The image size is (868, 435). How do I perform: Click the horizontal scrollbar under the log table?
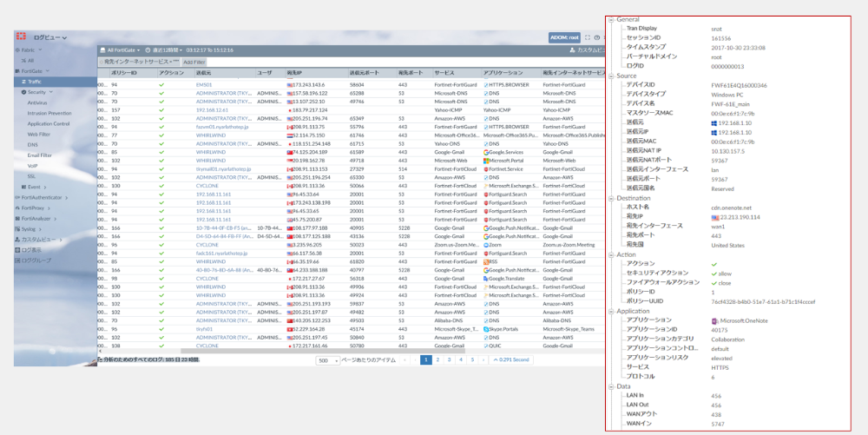323,351
